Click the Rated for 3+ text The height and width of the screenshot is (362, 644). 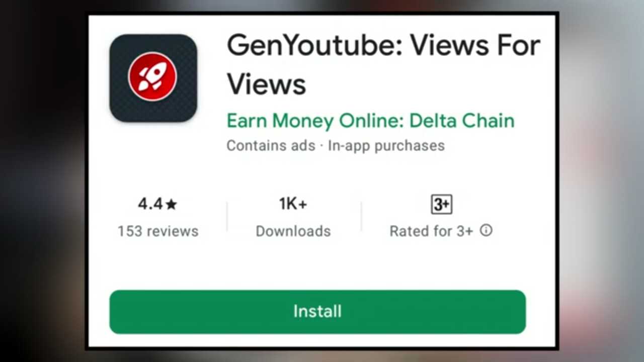point(431,231)
